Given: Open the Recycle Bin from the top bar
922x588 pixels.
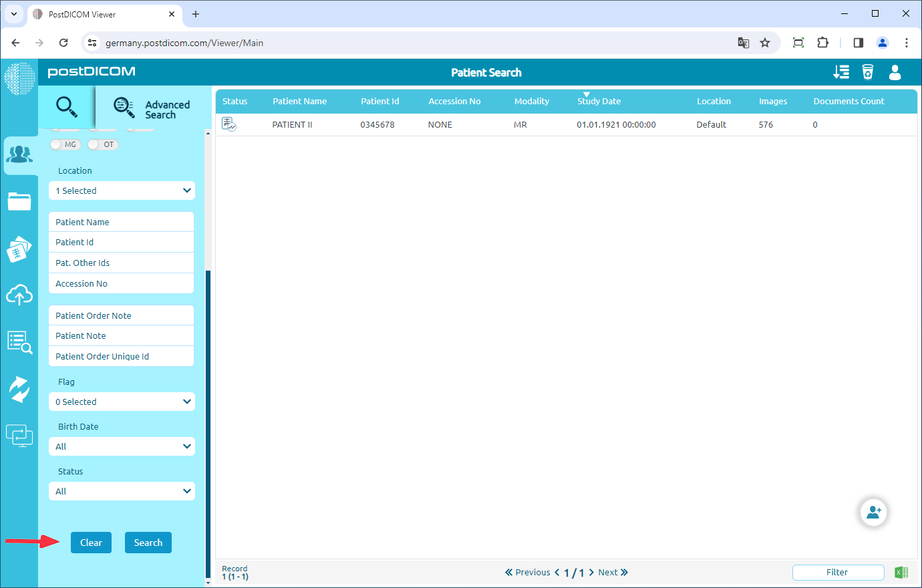Looking at the screenshot, I should click(868, 72).
